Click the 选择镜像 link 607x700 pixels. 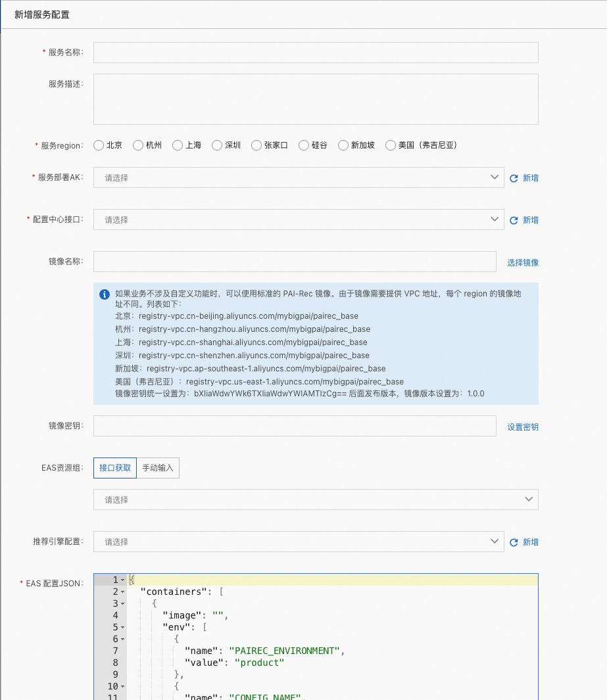(x=523, y=261)
